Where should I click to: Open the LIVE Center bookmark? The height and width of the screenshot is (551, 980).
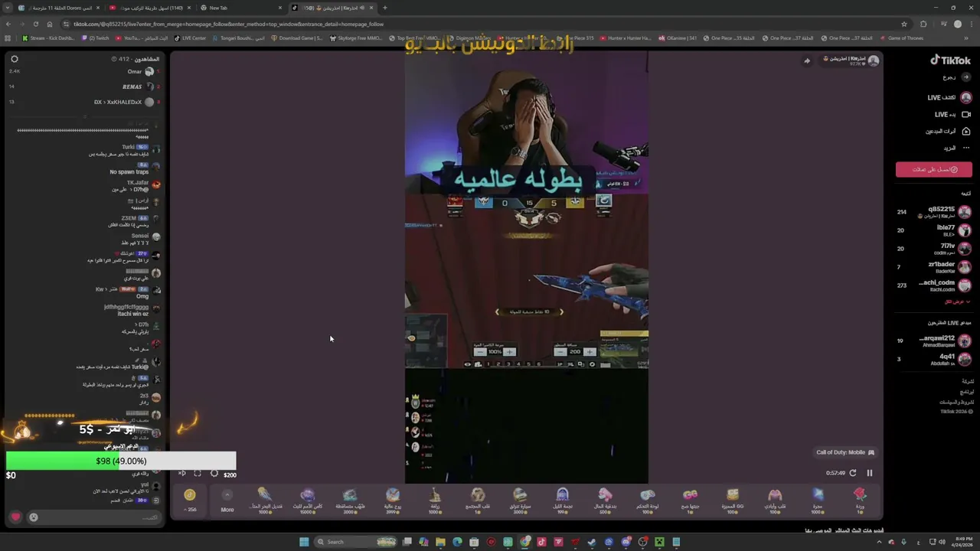point(190,38)
